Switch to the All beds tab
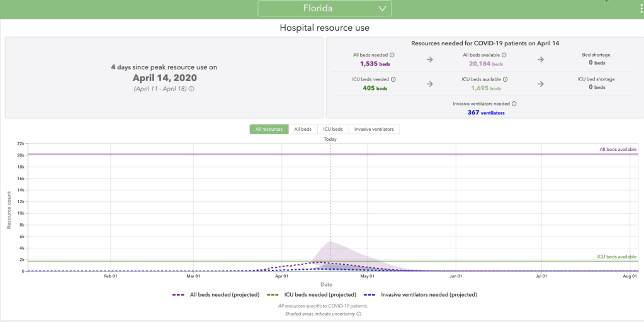 click(x=303, y=129)
